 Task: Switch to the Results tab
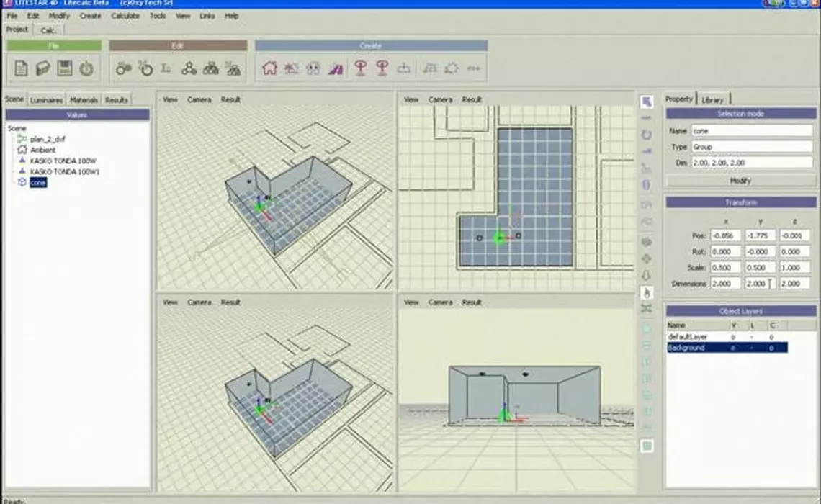tap(116, 100)
